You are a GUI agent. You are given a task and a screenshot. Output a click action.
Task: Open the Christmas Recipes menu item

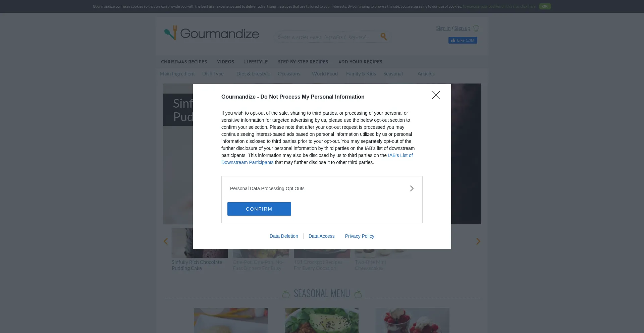(184, 62)
